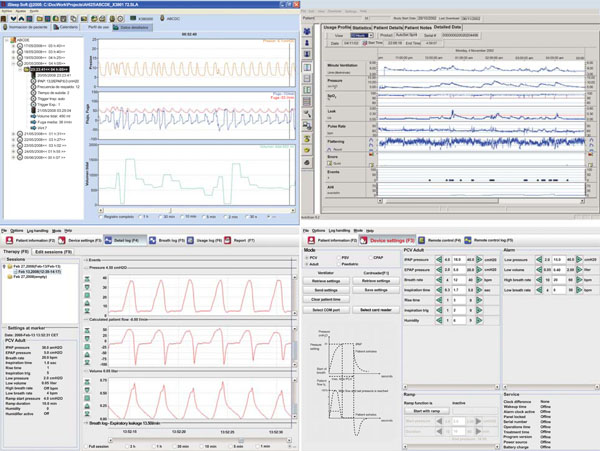Switch to the Calendario tab
This screenshot has width=600, height=451.
66,27
